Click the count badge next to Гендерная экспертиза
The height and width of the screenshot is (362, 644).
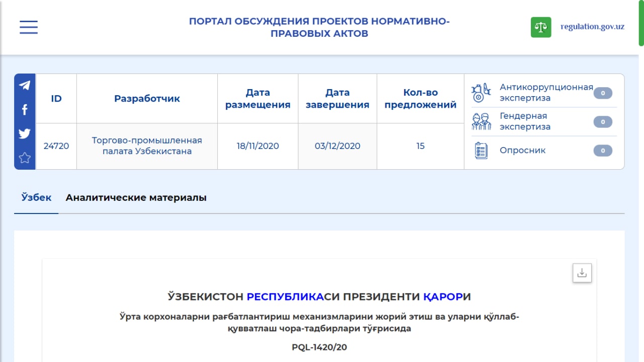pos(603,122)
